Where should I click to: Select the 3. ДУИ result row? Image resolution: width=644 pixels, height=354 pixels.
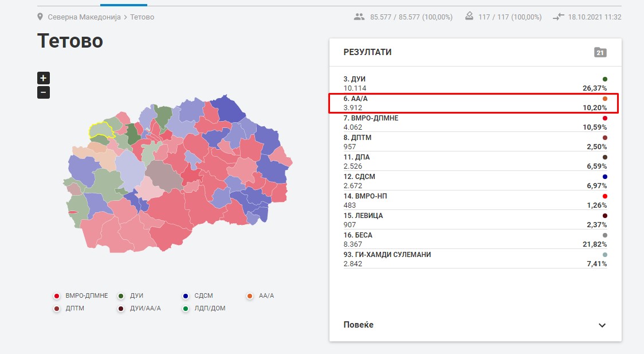(474, 84)
